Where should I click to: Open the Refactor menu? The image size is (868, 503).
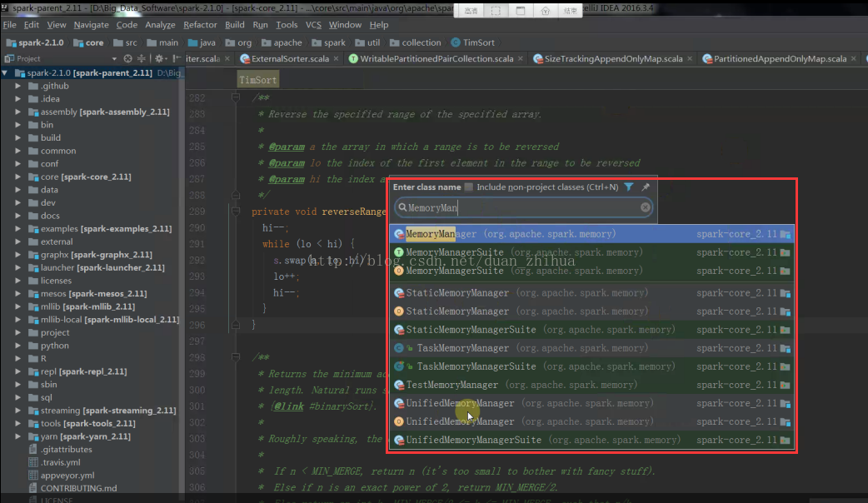pos(200,25)
